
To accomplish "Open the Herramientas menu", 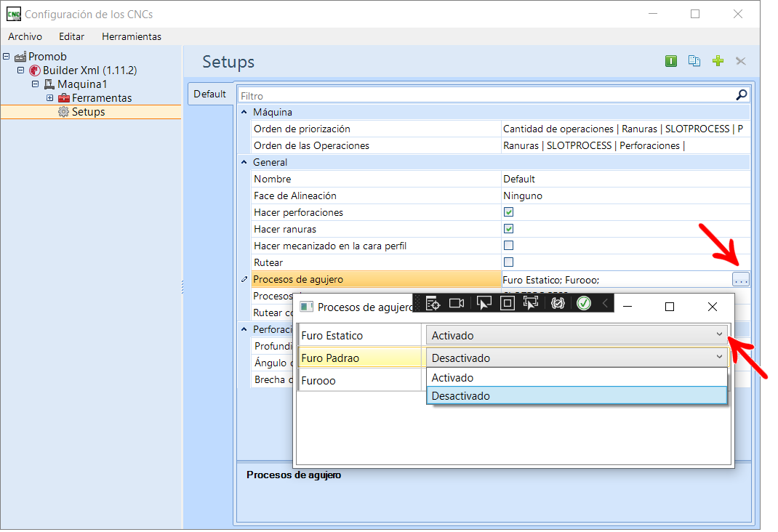I will coord(132,36).
